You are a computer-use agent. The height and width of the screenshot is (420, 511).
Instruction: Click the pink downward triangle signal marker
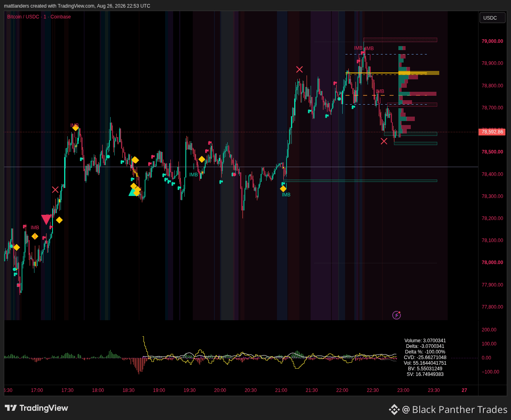tap(46, 219)
